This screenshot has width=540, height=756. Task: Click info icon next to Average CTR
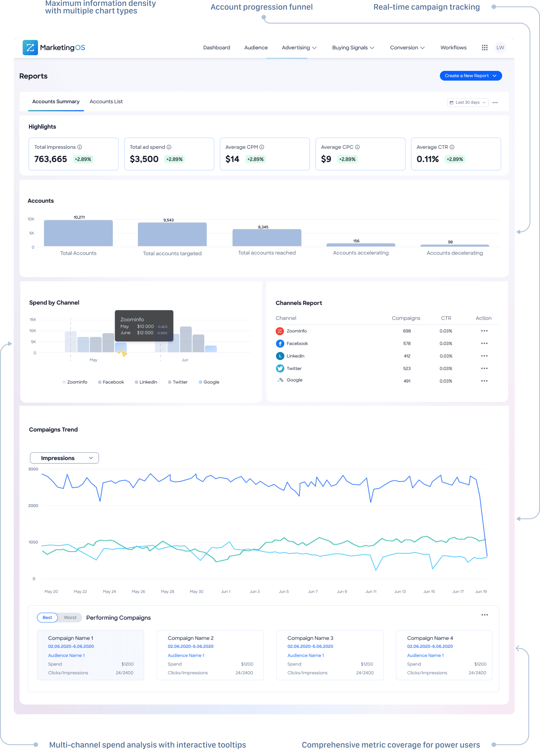tap(452, 147)
